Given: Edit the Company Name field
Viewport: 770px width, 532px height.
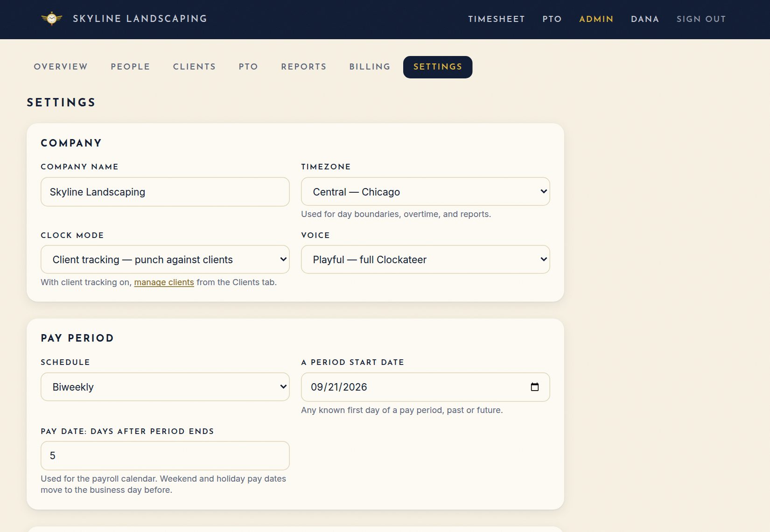Looking at the screenshot, I should click(165, 192).
